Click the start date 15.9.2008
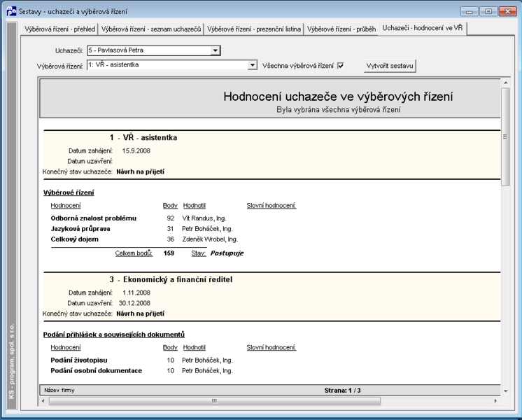The image size is (522, 420). [x=136, y=151]
